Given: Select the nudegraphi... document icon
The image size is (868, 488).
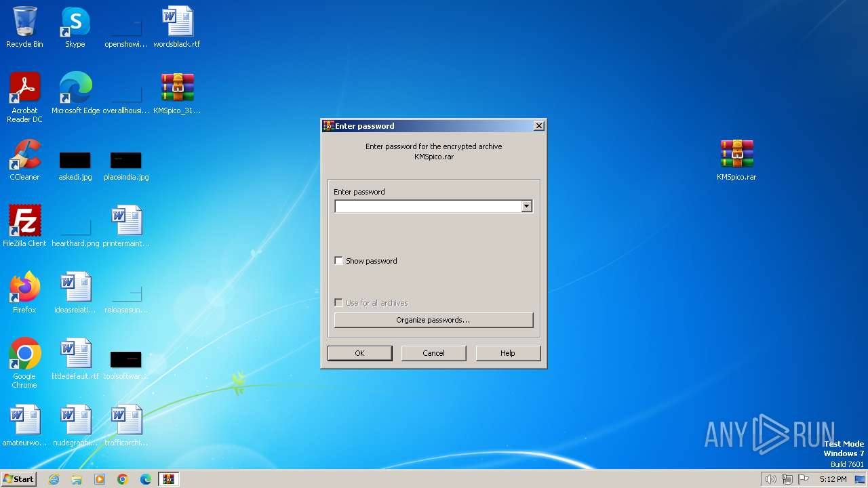Looking at the screenshot, I should click(x=75, y=426).
